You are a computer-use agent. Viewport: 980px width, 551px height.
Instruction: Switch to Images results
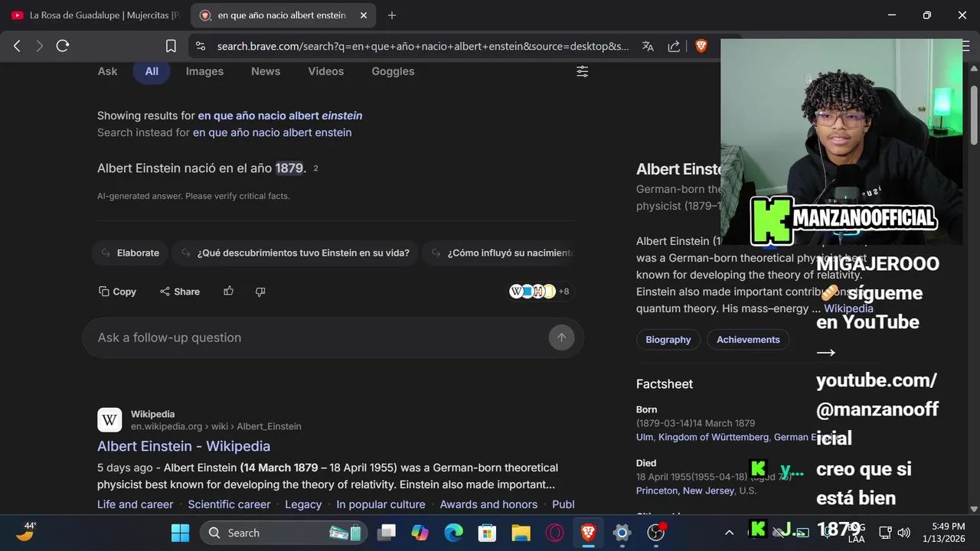[x=204, y=71]
